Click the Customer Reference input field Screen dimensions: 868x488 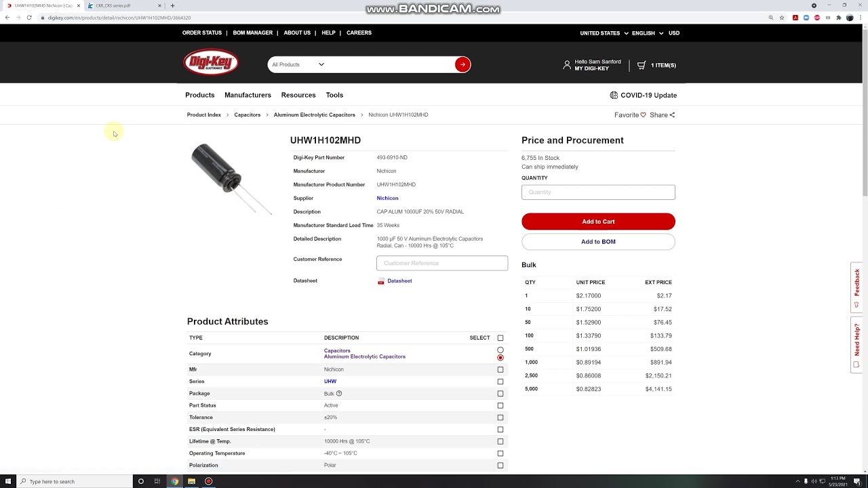pyautogui.click(x=442, y=263)
